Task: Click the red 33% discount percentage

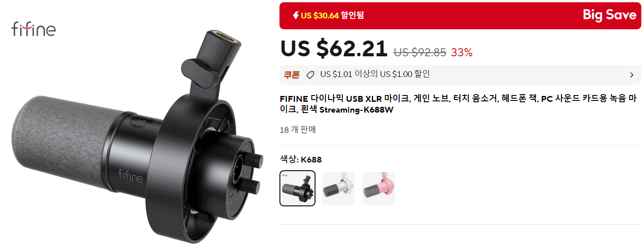Action: tap(462, 52)
